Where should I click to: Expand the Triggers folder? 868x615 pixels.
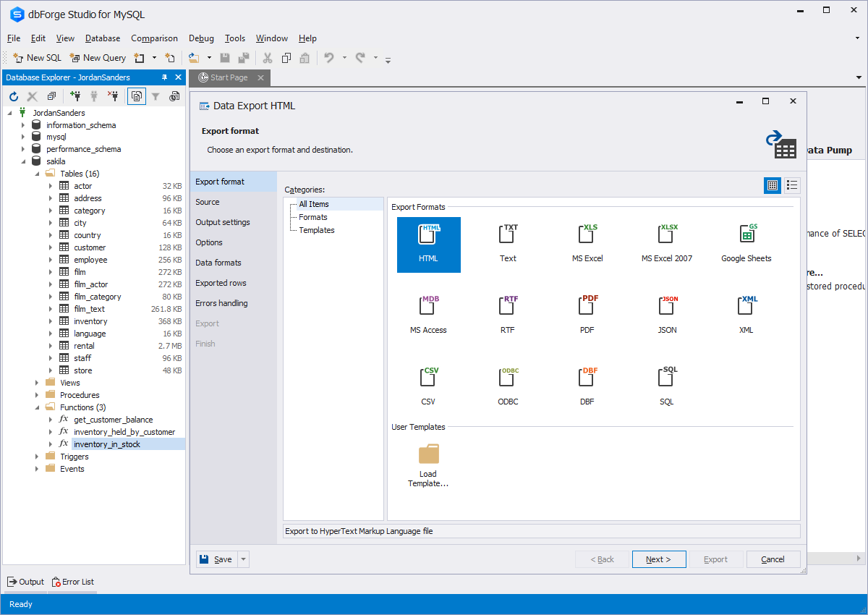[37, 457]
